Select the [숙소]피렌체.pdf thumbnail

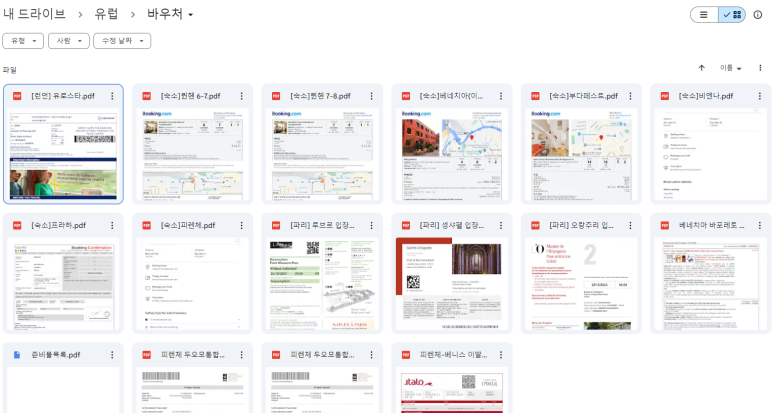(193, 283)
